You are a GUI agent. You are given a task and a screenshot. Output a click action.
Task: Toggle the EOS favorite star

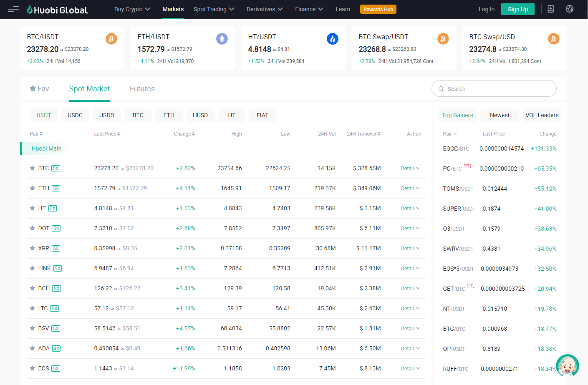tap(32, 368)
